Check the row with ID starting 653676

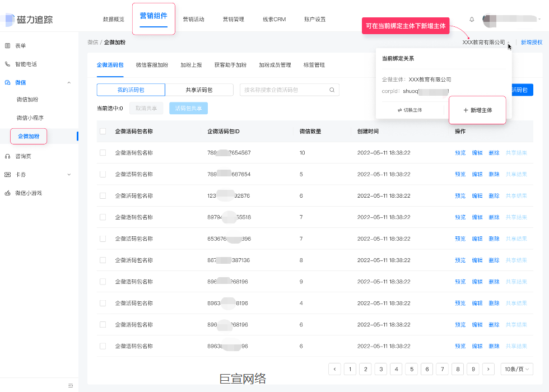(103, 239)
